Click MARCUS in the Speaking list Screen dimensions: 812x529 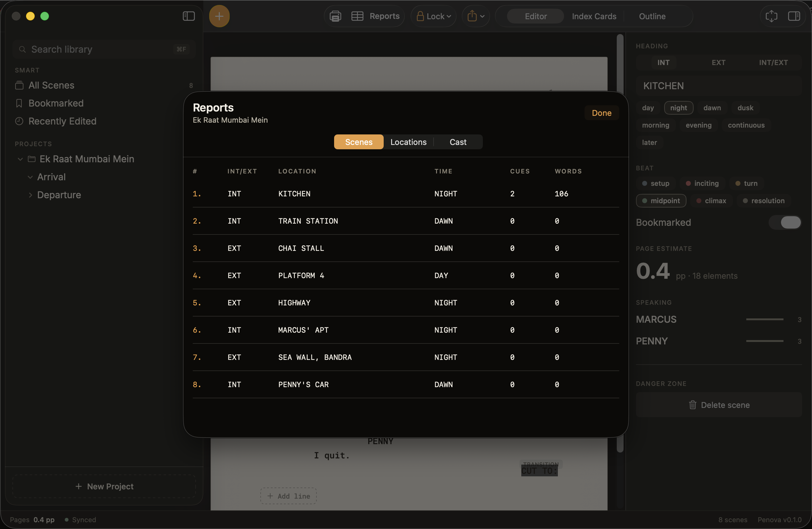656,319
